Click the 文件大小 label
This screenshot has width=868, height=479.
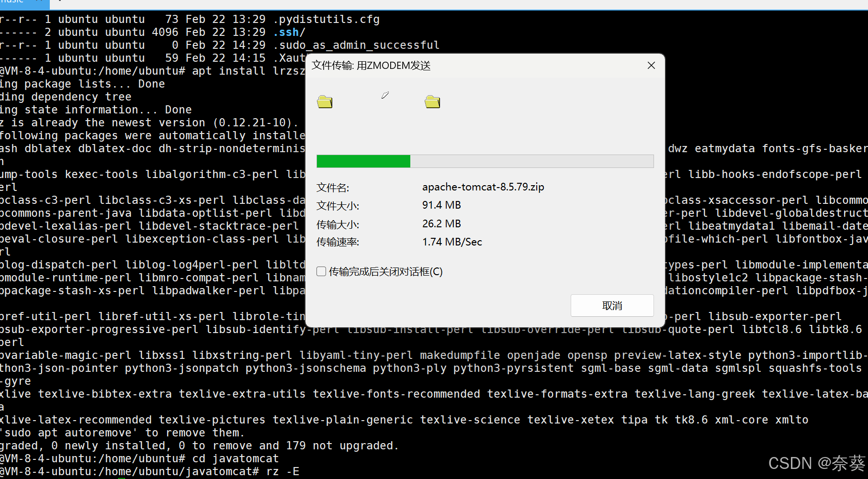pos(338,206)
